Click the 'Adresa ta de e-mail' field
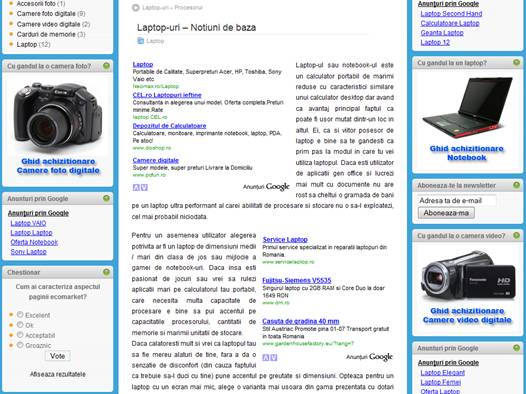 457,201
